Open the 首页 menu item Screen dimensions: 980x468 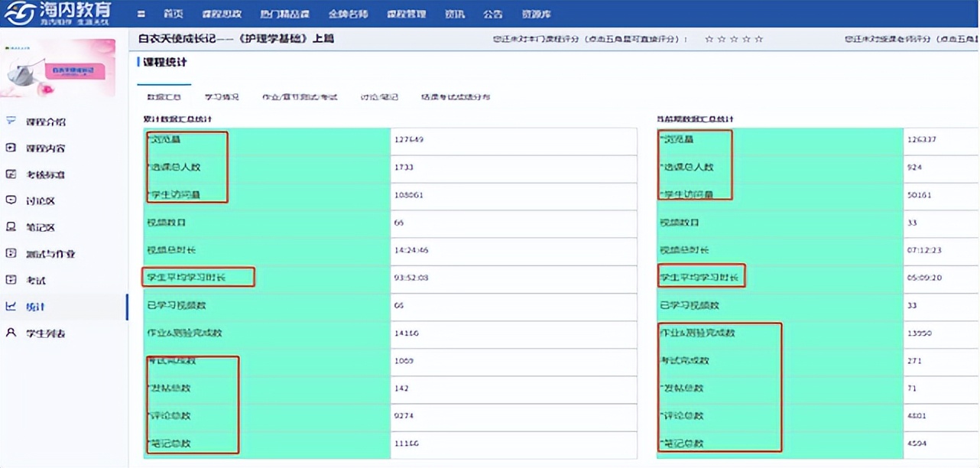(x=174, y=15)
